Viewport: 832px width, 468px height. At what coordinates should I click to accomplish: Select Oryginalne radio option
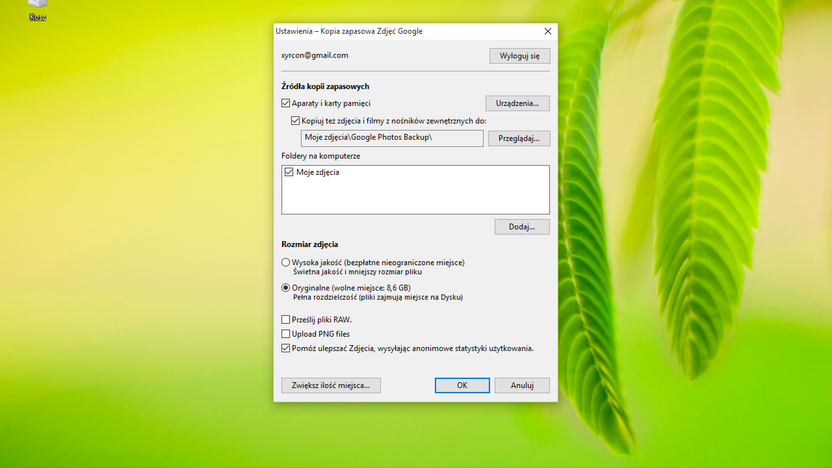(285, 288)
